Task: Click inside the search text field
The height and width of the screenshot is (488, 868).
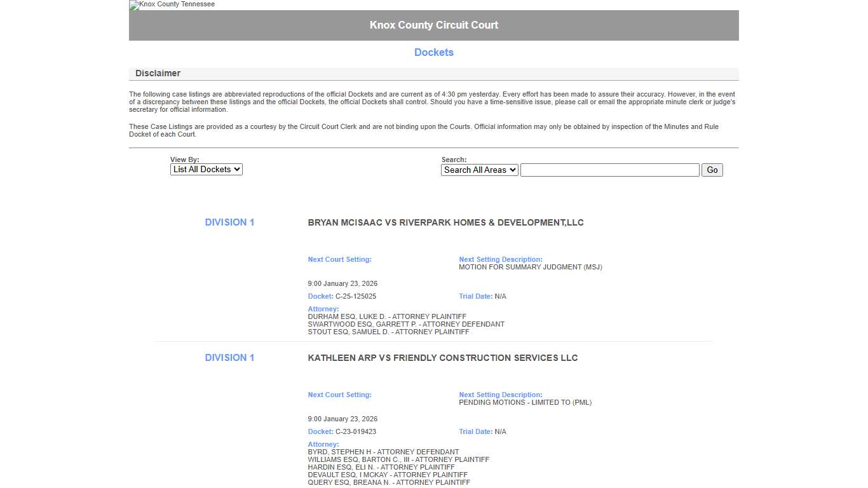Action: pos(608,170)
